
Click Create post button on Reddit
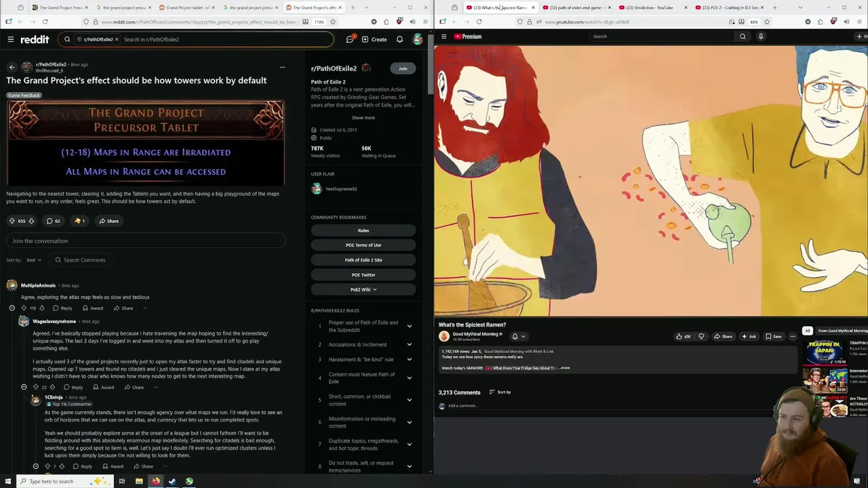pyautogui.click(x=374, y=39)
